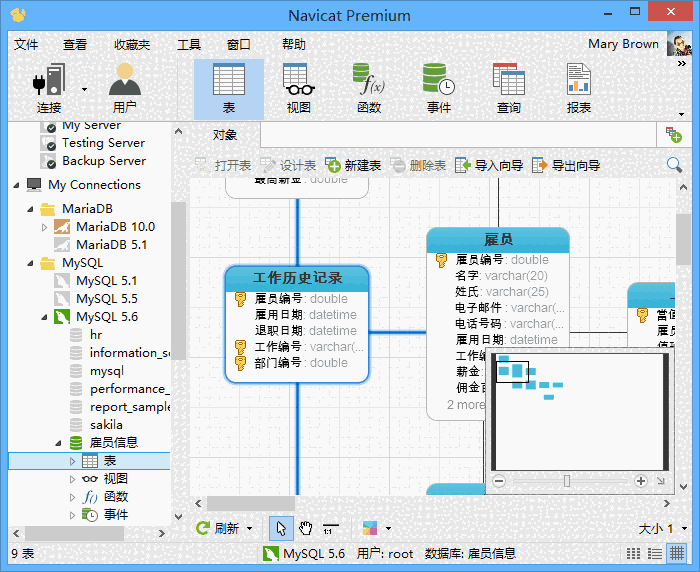700x572 pixels.
Task: Select the sakila database
Action: tap(106, 425)
